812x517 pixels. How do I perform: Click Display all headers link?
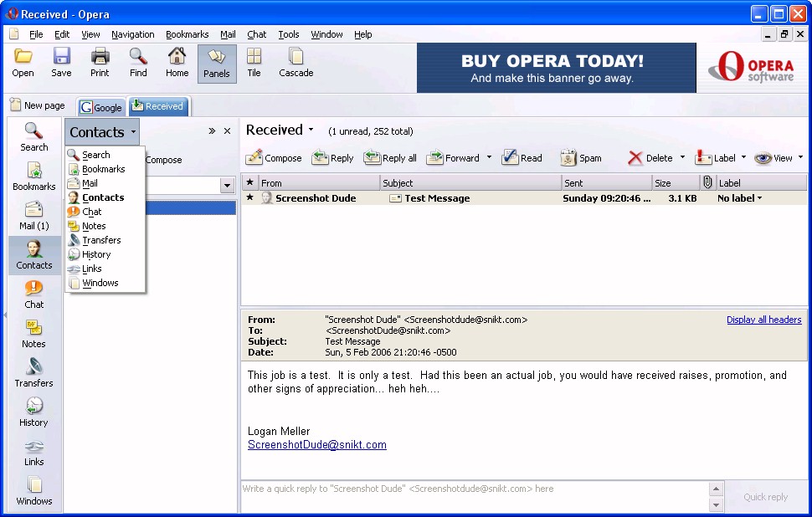(x=763, y=320)
